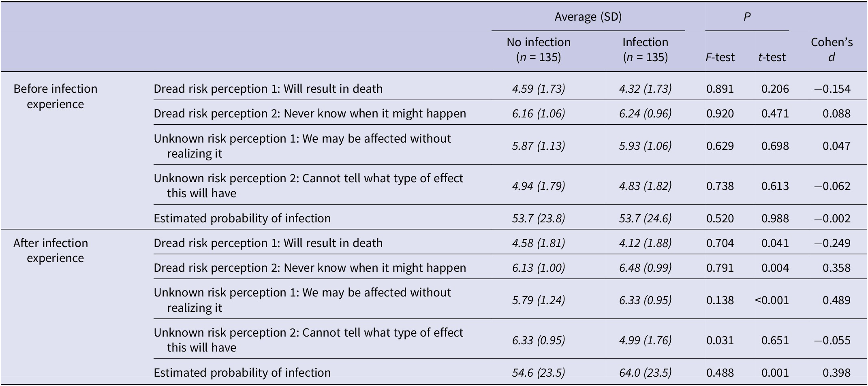The image size is (868, 386).
Task: Select the Cohen's d value 0.489
Action: [836, 300]
